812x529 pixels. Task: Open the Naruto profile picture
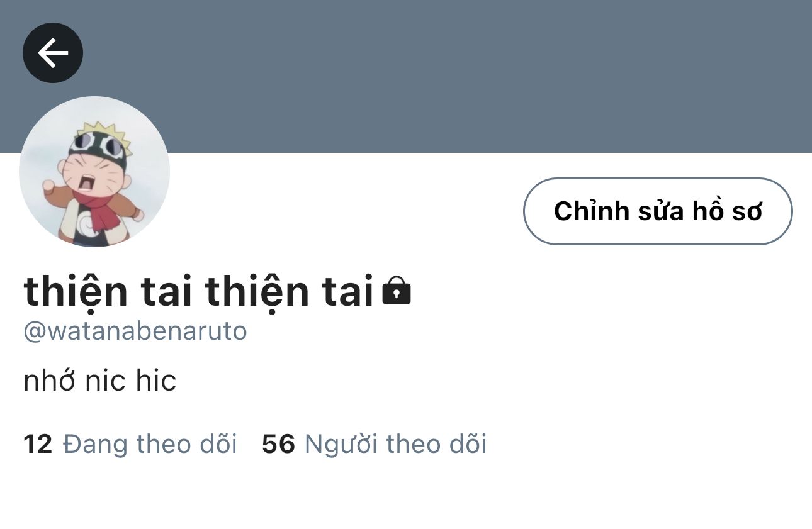(x=94, y=172)
